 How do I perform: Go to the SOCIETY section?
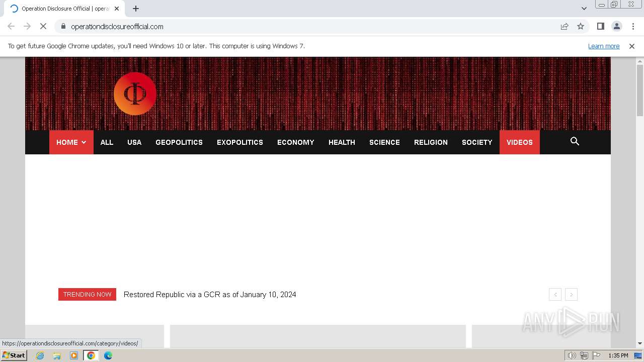477,142
